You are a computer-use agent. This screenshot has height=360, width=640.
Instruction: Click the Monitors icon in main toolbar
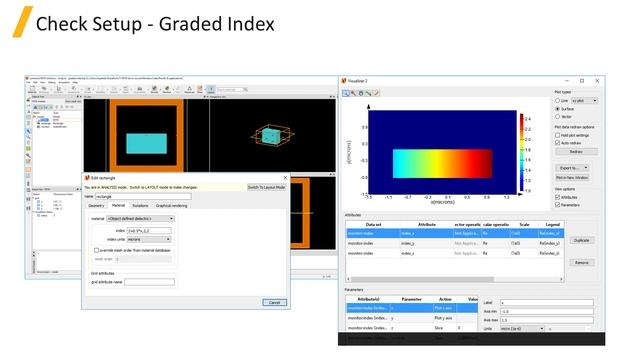167,89
